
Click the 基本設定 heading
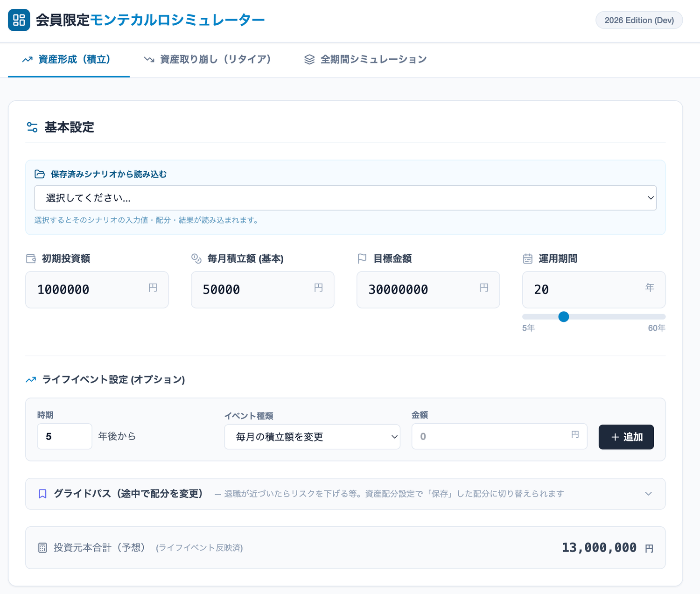(x=70, y=127)
